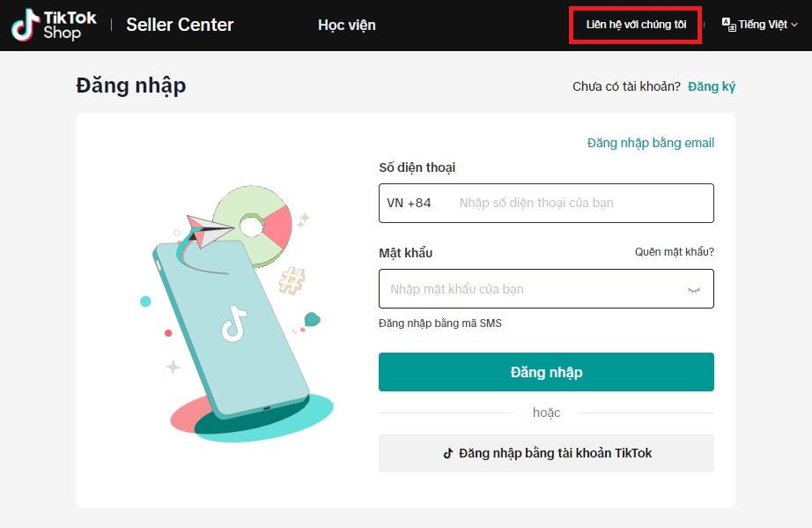Open the Học viện menu

[346, 25]
